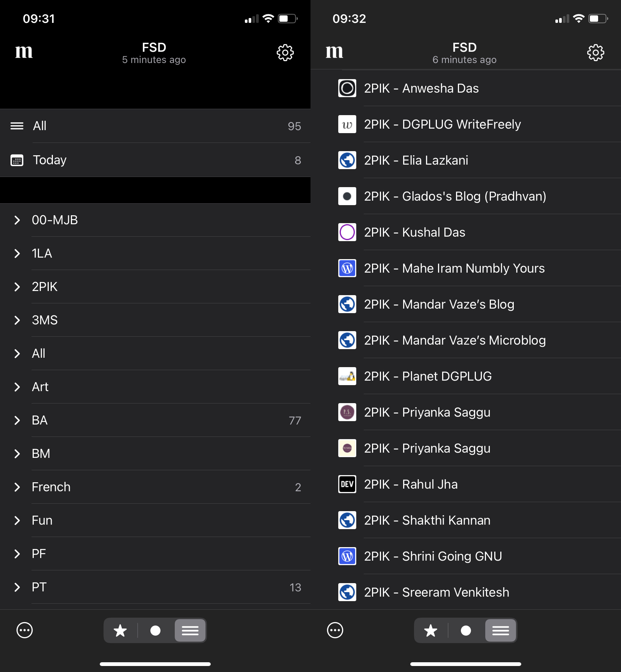The image size is (621, 672).
Task: Tap the home indicator bar at screen bottom
Action: coord(155,662)
